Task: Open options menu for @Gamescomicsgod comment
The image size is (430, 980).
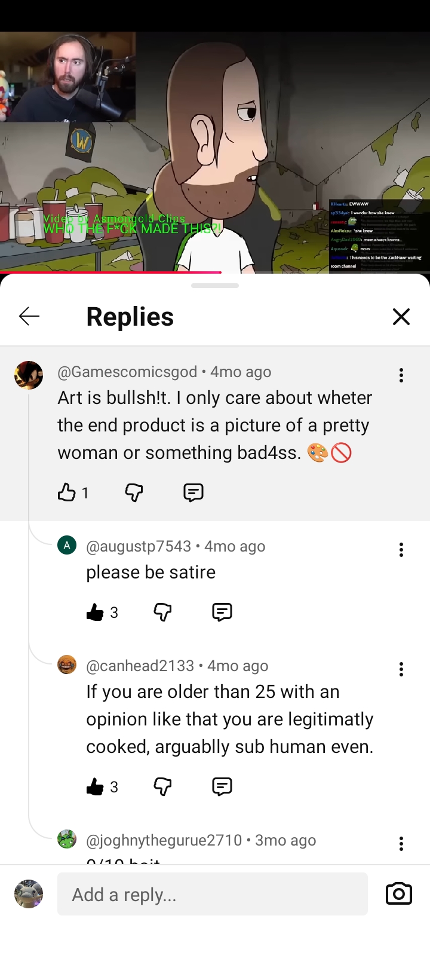Action: tap(401, 375)
